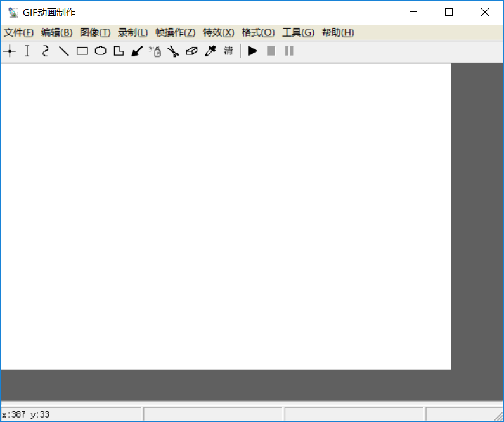The width and height of the screenshot is (504, 422).
Task: Select the ellipse shape tool
Action: (x=101, y=51)
